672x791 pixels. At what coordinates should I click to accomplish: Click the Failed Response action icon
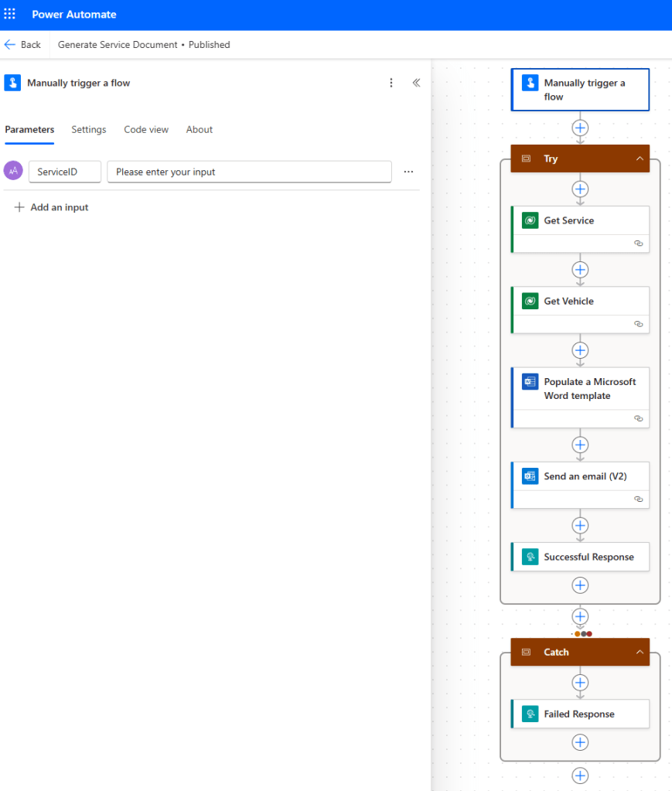(x=530, y=714)
